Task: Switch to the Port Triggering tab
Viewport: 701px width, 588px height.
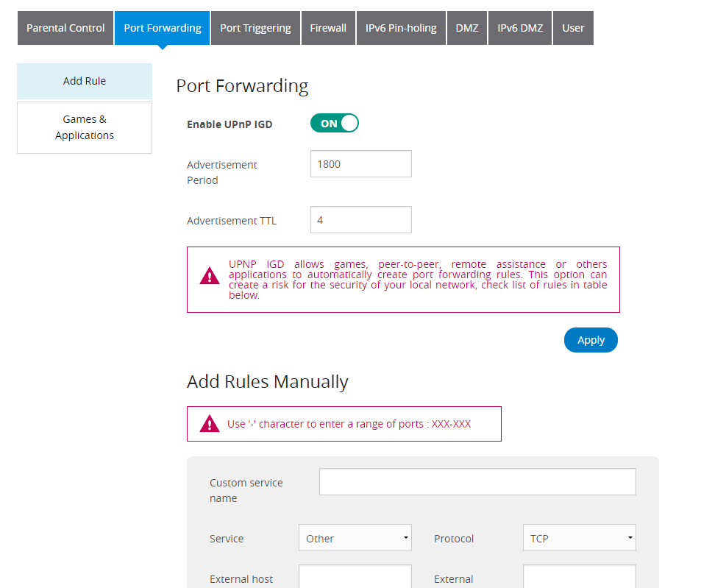Action: coord(255,27)
